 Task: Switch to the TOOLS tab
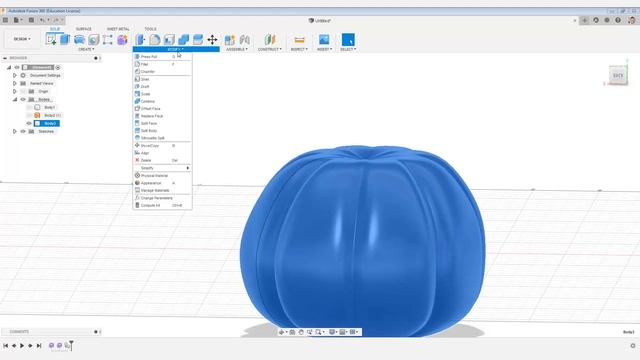point(150,29)
